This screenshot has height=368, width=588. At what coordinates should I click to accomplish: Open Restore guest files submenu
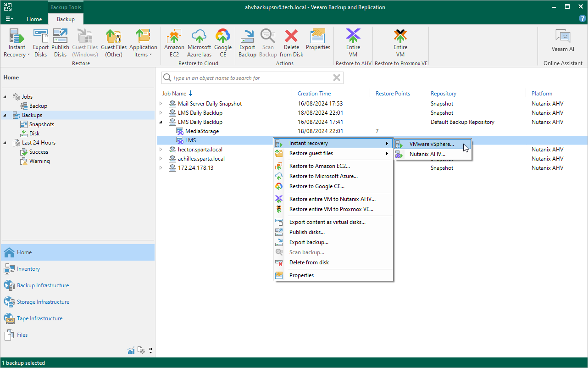pyautogui.click(x=333, y=153)
